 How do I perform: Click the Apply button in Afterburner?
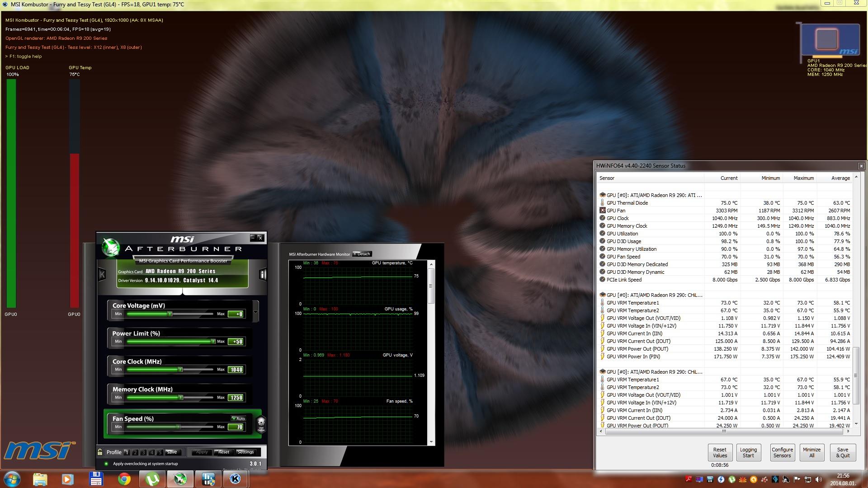pyautogui.click(x=202, y=452)
